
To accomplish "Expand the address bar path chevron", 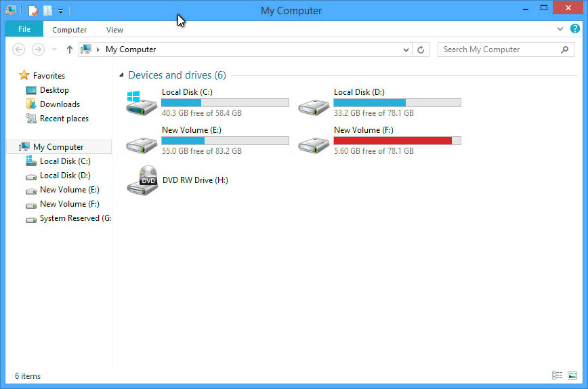I will tap(98, 49).
